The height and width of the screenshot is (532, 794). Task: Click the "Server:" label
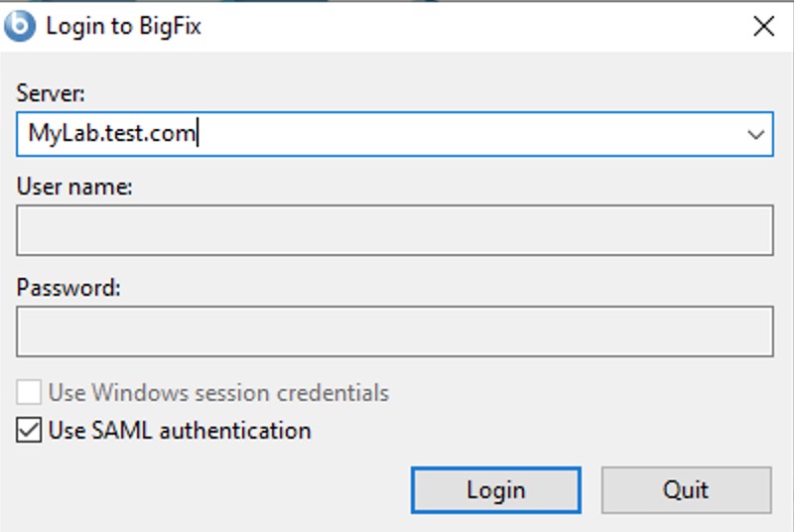click(52, 93)
